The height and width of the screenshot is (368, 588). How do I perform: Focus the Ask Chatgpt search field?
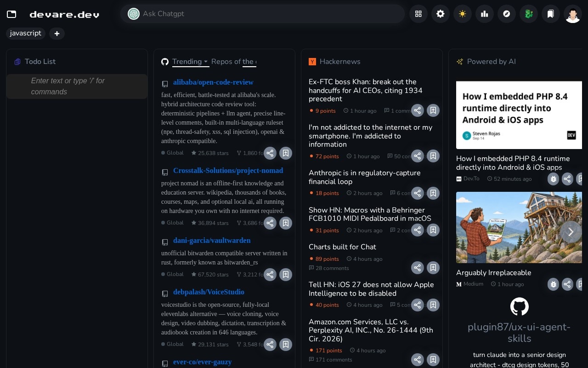[262, 14]
